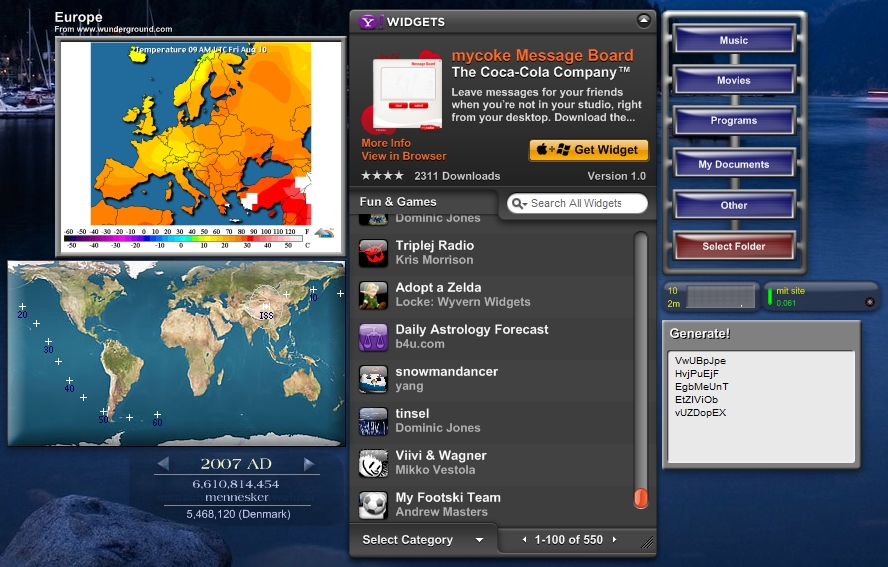Expand the search magnifier dropdown arrow
The width and height of the screenshot is (888, 567).
(519, 204)
